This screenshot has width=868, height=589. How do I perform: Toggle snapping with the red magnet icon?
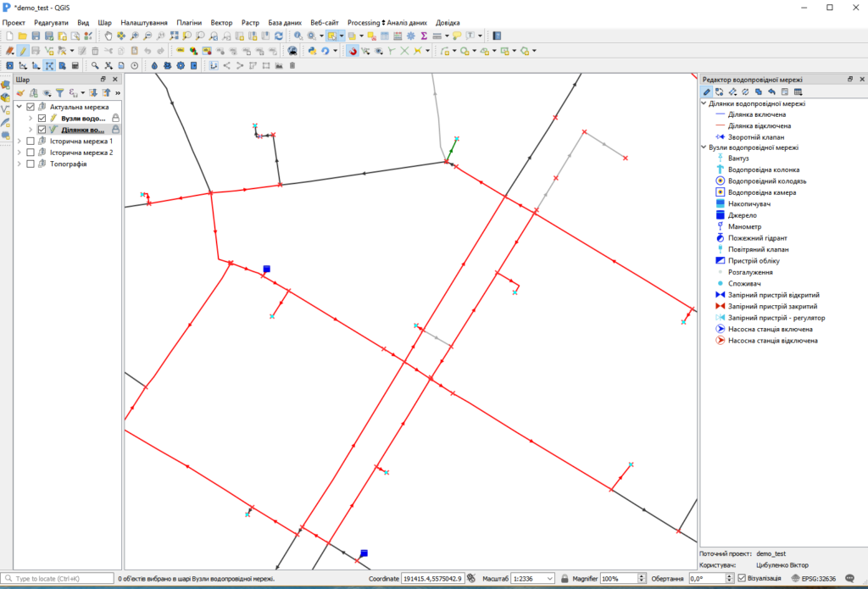[353, 51]
